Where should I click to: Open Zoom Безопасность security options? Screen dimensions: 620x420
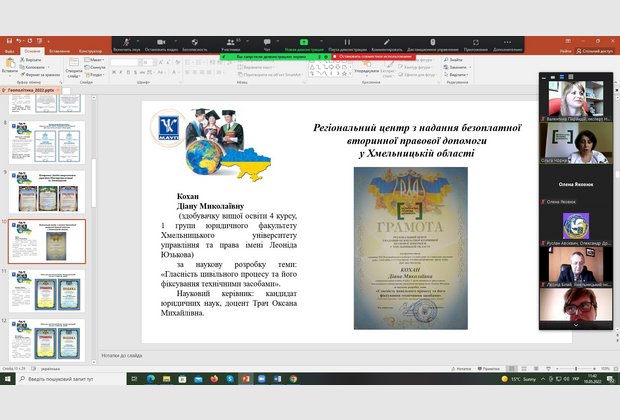(x=194, y=44)
